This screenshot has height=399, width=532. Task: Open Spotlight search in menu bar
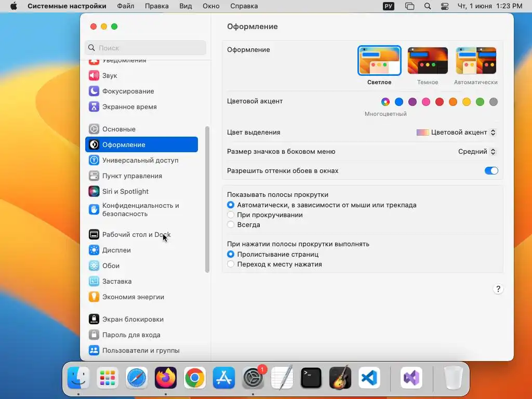(x=428, y=6)
